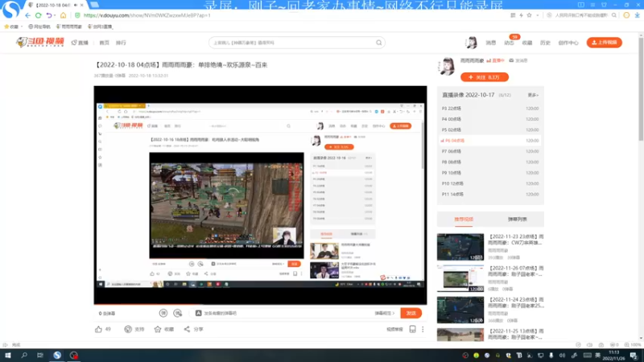Open the three-dot more options menu
This screenshot has height=362, width=644.
pos(423,329)
